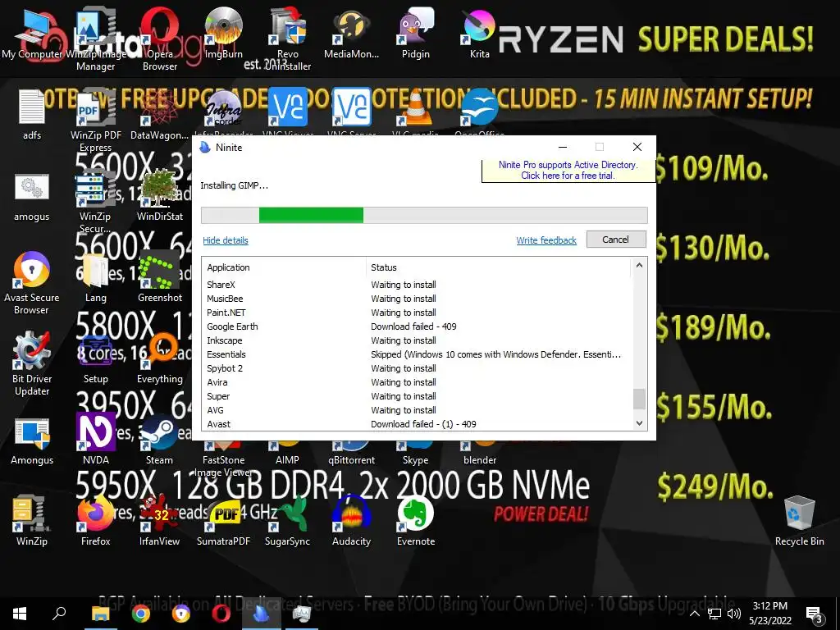The image size is (840, 630).
Task: Launch qBittorrent desktop shortcut
Action: click(x=351, y=453)
